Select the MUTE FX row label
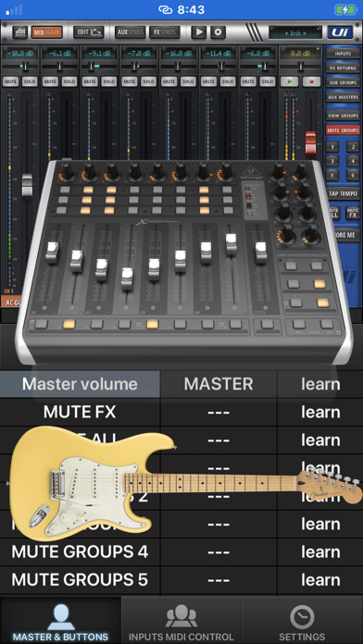 click(x=80, y=412)
